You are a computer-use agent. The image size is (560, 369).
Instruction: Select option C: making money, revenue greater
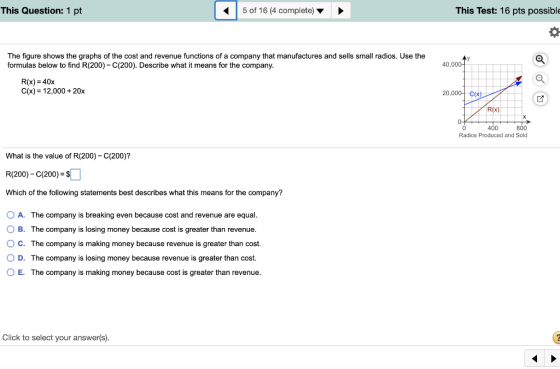(x=11, y=243)
